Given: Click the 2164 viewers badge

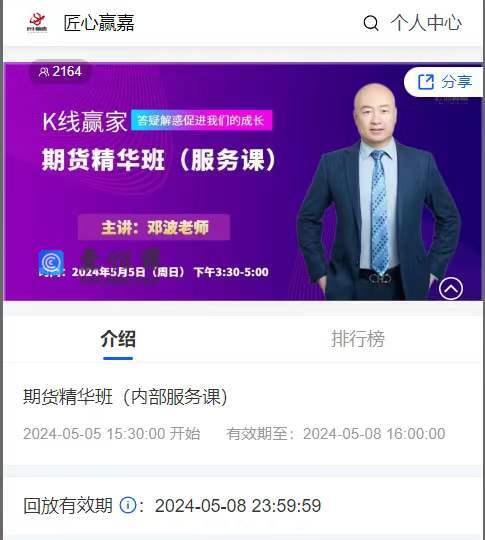Looking at the screenshot, I should pos(60,72).
